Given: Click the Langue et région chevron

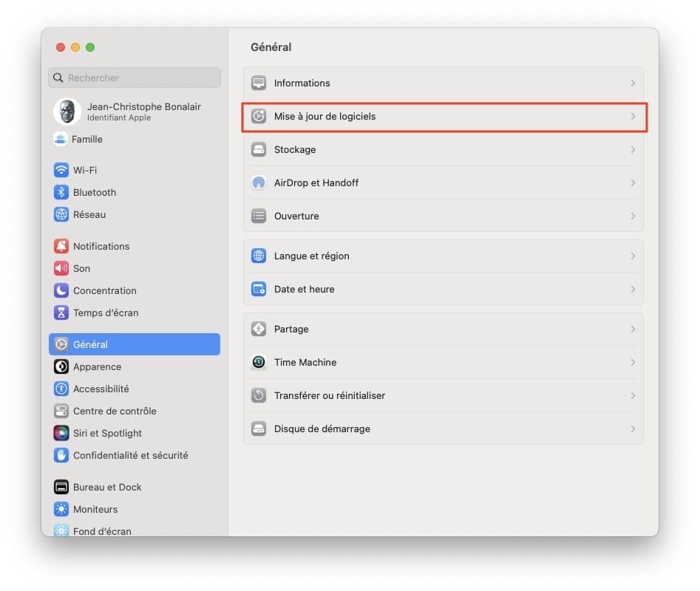Looking at the screenshot, I should [633, 256].
